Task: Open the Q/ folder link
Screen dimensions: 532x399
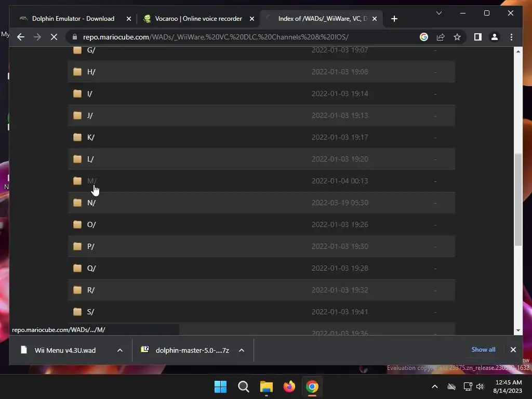Action: click(x=91, y=268)
